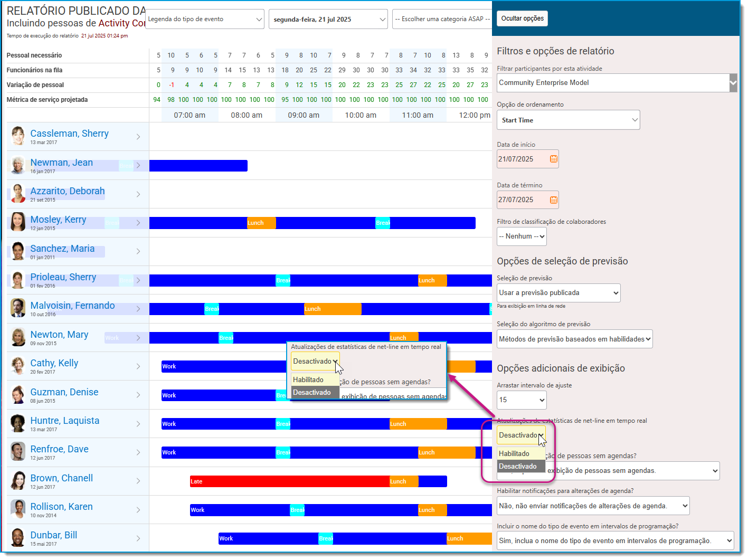This screenshot has width=748, height=560.
Task: Expand Renfroe, Dave row chevron
Action: (x=138, y=452)
